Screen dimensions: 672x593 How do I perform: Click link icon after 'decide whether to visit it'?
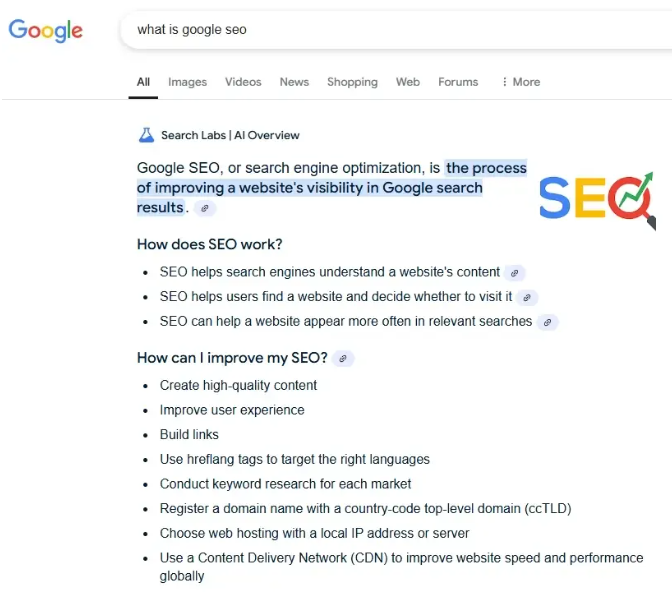coord(527,297)
